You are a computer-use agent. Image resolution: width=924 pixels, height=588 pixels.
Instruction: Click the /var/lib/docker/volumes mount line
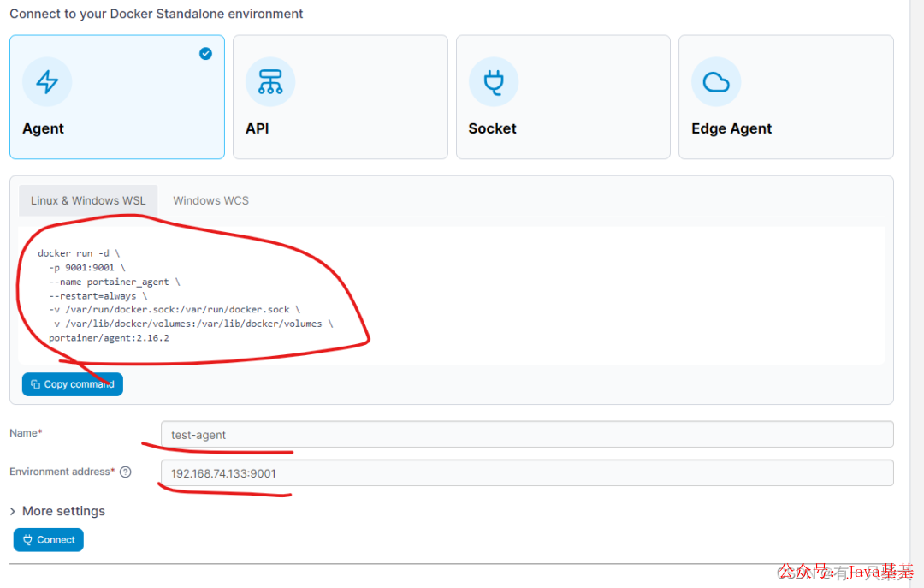tap(191, 324)
